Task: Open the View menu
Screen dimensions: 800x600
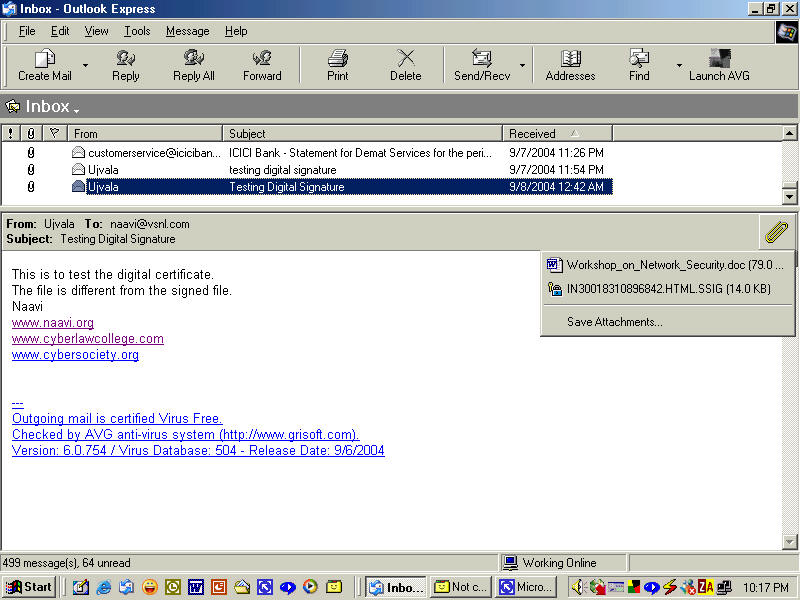Action: tap(96, 31)
